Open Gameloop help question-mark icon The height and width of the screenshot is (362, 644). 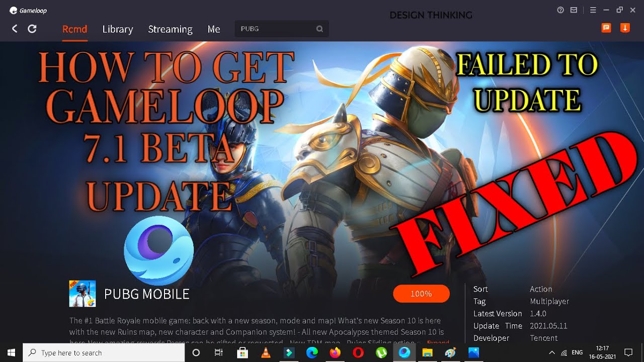[560, 10]
